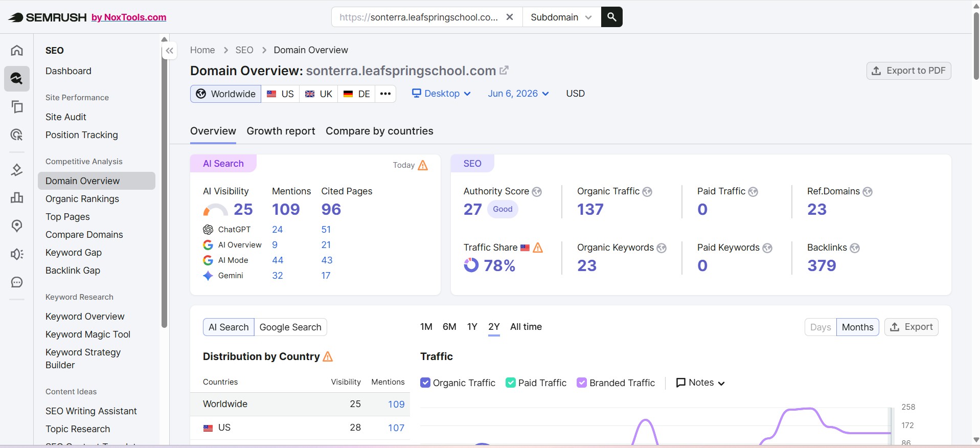Open Compare by countries tab
Screen dimensions: 980x448
379,131
